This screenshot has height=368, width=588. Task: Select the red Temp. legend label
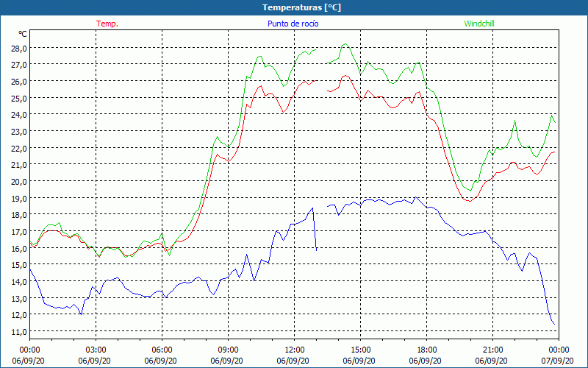107,24
